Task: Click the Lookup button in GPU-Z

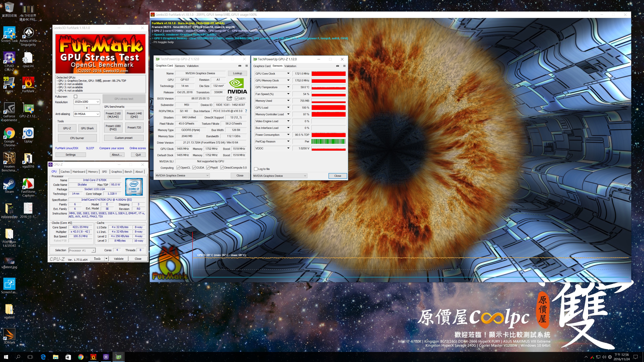Action: pos(237,73)
